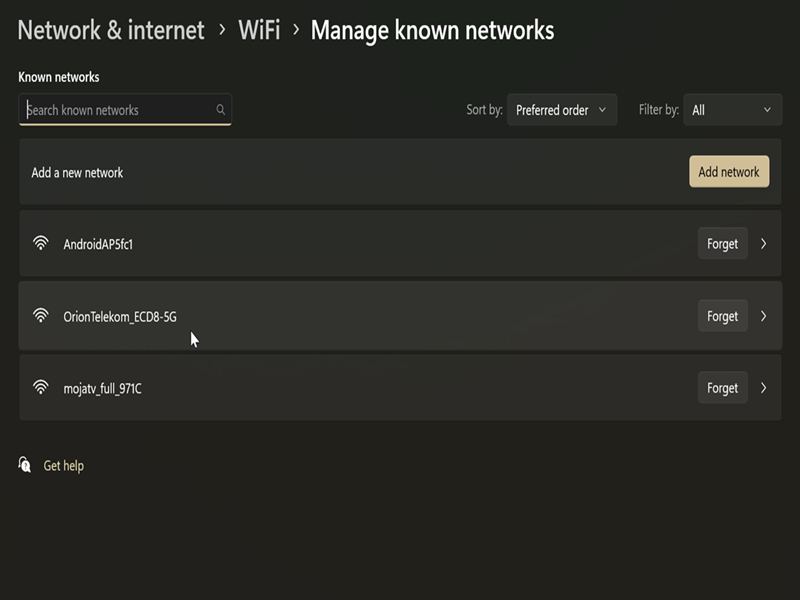Expand mojatv_full_971C details chevron

coord(764,388)
